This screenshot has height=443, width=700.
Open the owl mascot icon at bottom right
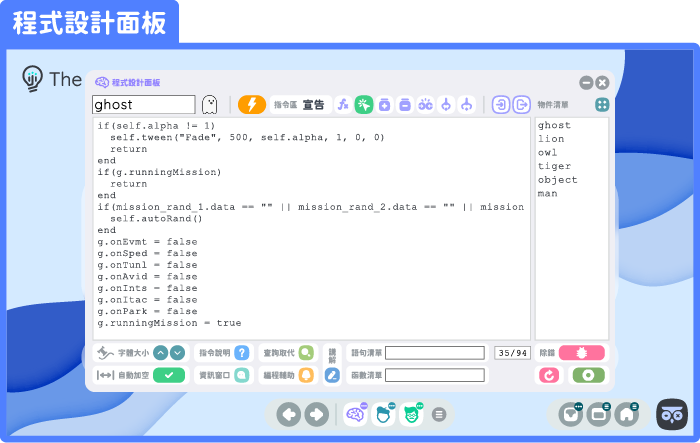click(x=671, y=413)
